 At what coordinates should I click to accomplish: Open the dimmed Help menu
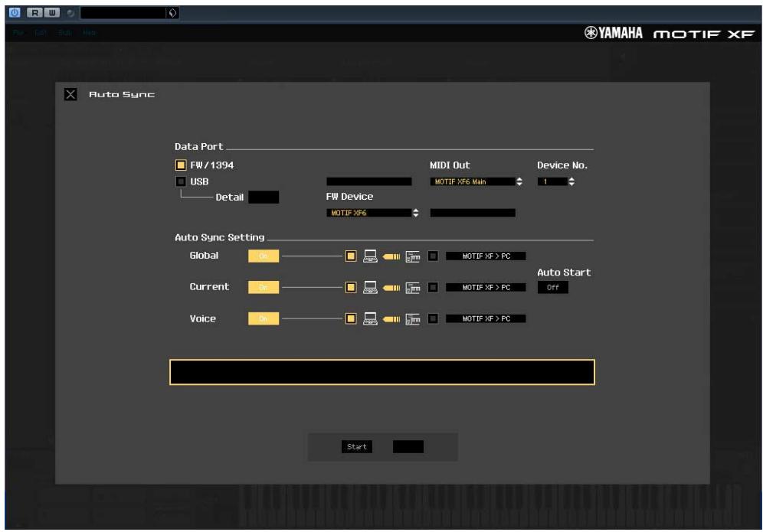click(89, 33)
